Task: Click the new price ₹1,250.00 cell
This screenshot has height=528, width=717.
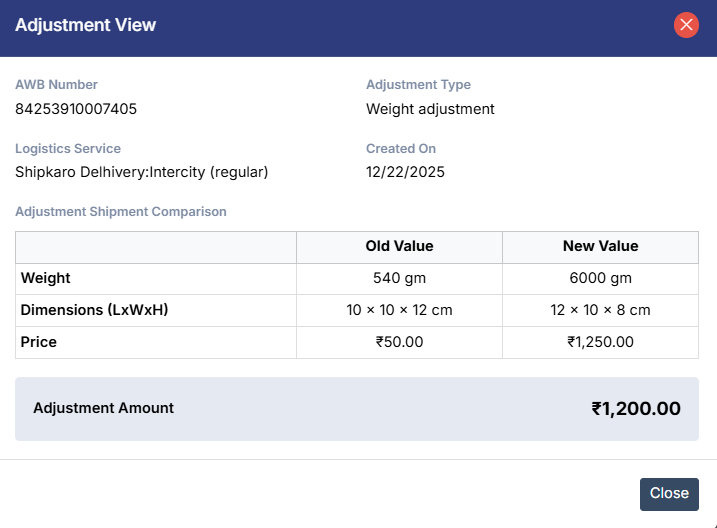Action: [600, 342]
